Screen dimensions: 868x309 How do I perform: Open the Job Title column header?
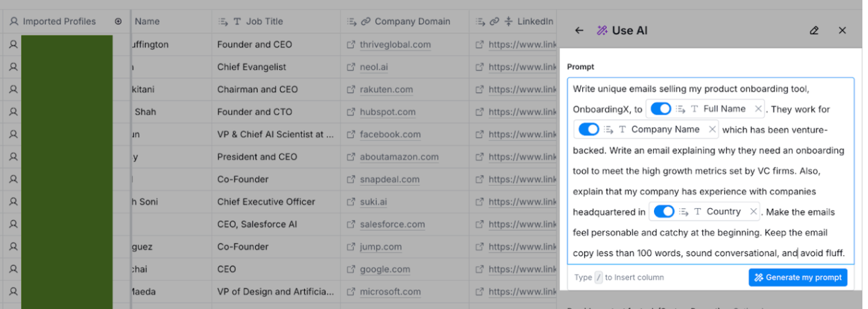point(276,21)
